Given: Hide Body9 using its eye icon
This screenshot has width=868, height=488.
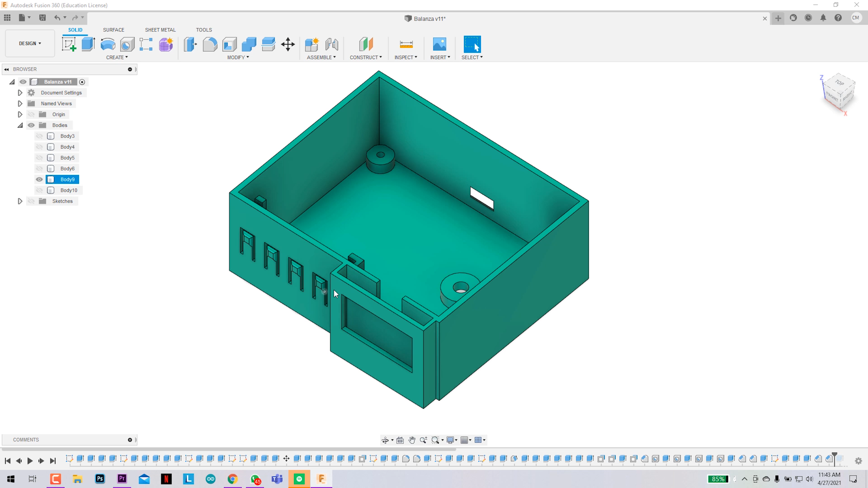Looking at the screenshot, I should (39, 179).
